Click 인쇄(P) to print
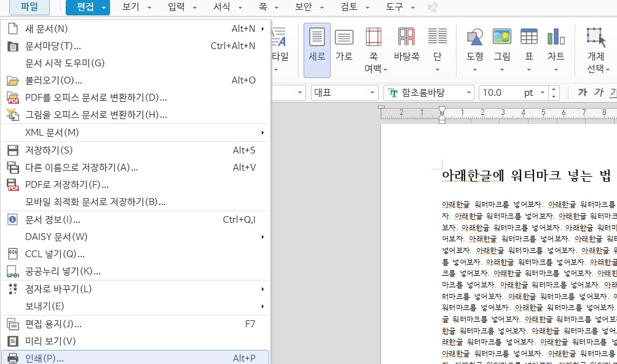 pyautogui.click(x=135, y=358)
